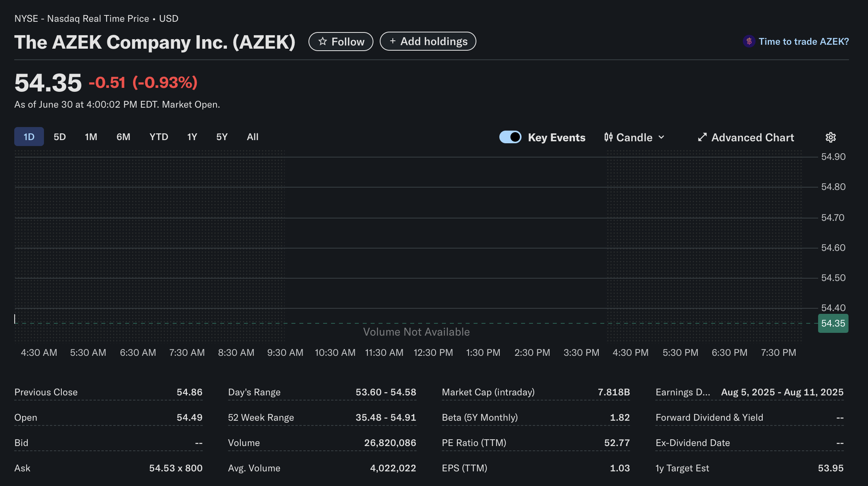Screen dimensions: 868x486
Task: View the 5Y chart range
Action: 222,137
